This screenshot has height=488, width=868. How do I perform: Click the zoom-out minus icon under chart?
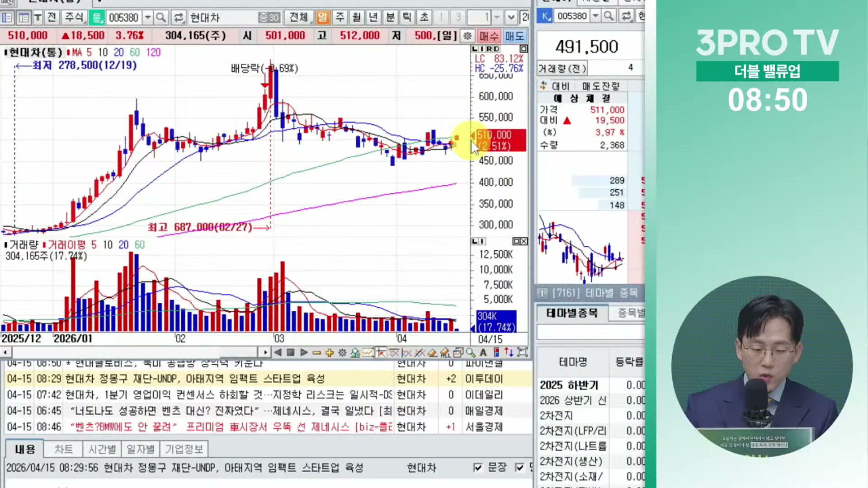(316, 352)
